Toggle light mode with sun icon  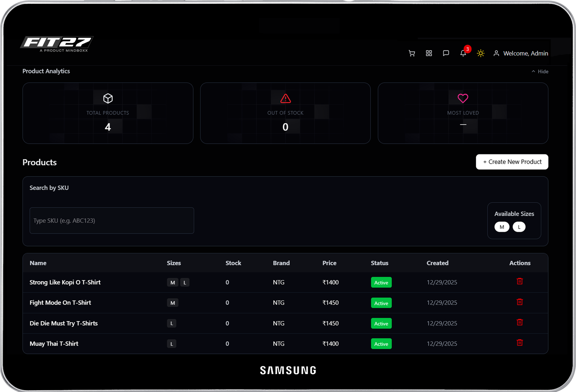pyautogui.click(x=480, y=53)
